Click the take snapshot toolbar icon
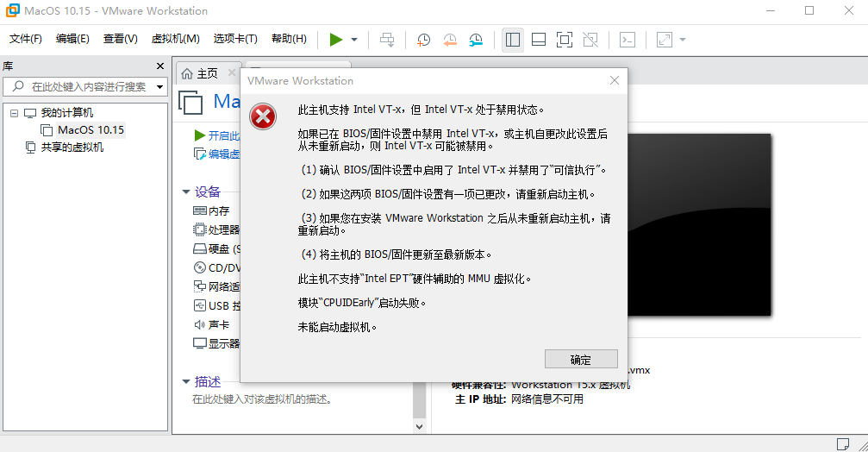The height and width of the screenshot is (452, 868). click(x=423, y=40)
